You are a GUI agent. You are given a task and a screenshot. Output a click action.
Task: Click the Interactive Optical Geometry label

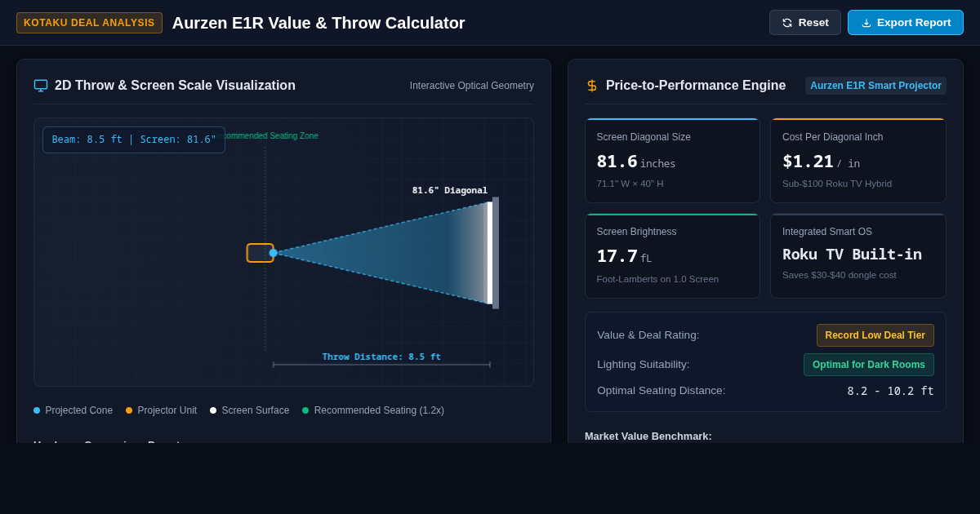472,86
